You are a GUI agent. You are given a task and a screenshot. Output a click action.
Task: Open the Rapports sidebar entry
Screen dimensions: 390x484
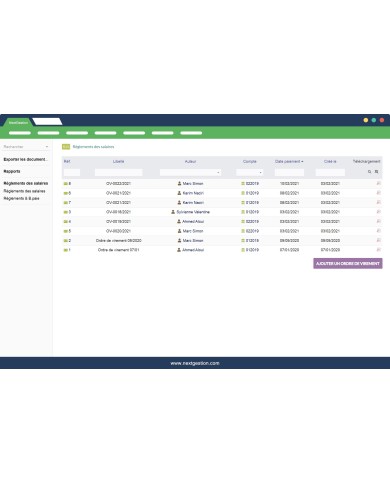[12, 171]
